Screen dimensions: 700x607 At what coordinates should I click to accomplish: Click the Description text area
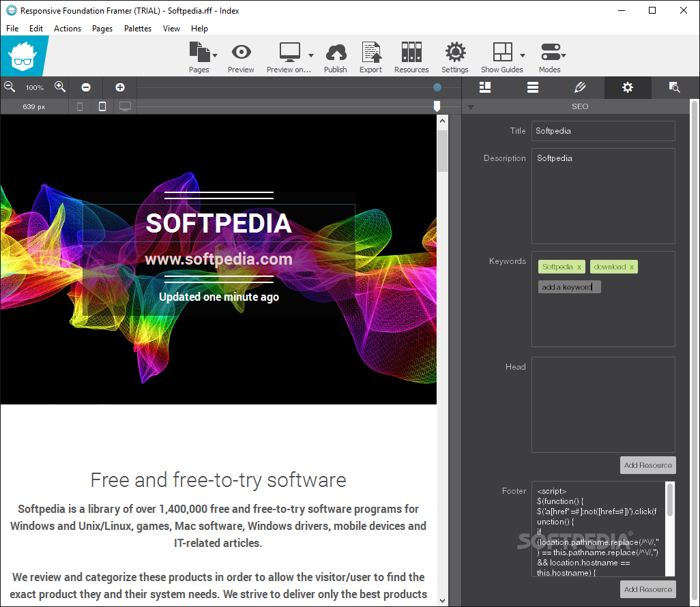click(x=603, y=196)
